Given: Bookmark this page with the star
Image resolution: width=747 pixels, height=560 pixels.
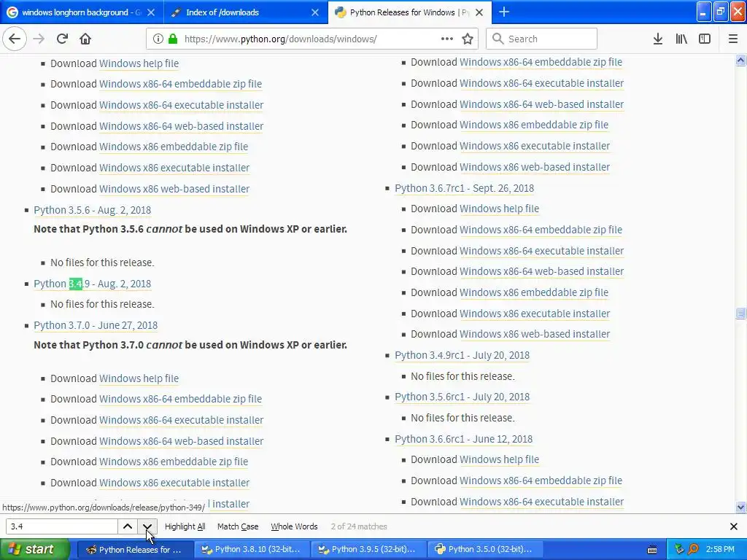Looking at the screenshot, I should 468,39.
